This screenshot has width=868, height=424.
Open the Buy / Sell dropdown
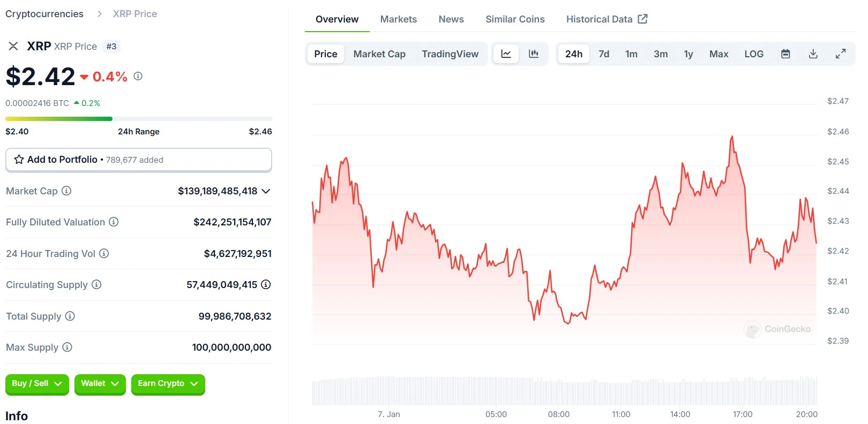tap(37, 384)
